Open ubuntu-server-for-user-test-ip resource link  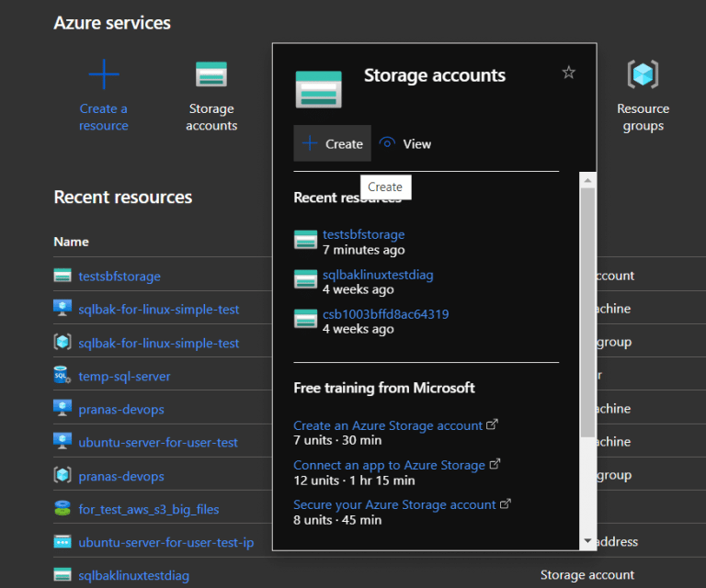click(x=165, y=542)
